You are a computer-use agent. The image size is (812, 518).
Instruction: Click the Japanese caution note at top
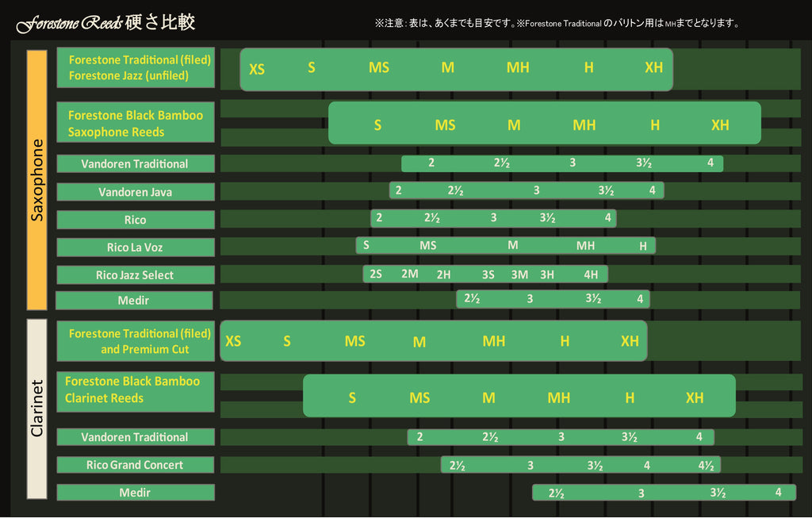557,24
